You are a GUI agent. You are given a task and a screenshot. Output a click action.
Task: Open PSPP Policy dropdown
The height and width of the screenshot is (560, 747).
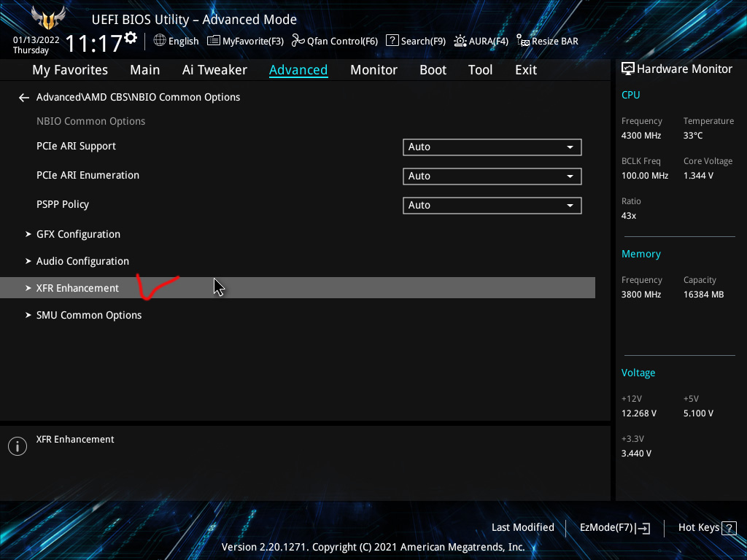tap(492, 205)
